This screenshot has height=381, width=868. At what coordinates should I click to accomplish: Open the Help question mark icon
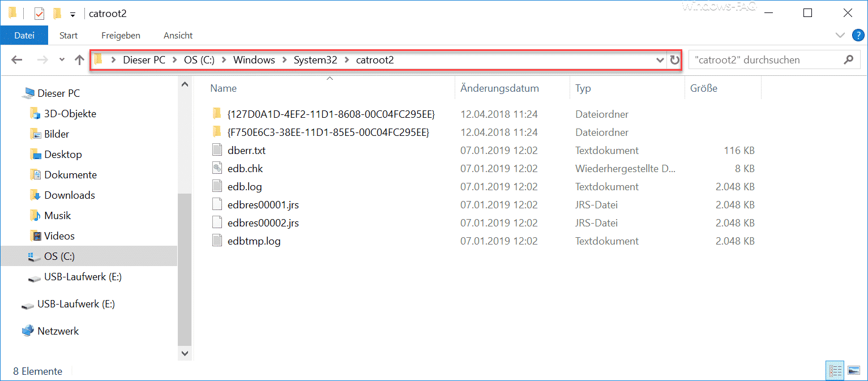point(858,35)
